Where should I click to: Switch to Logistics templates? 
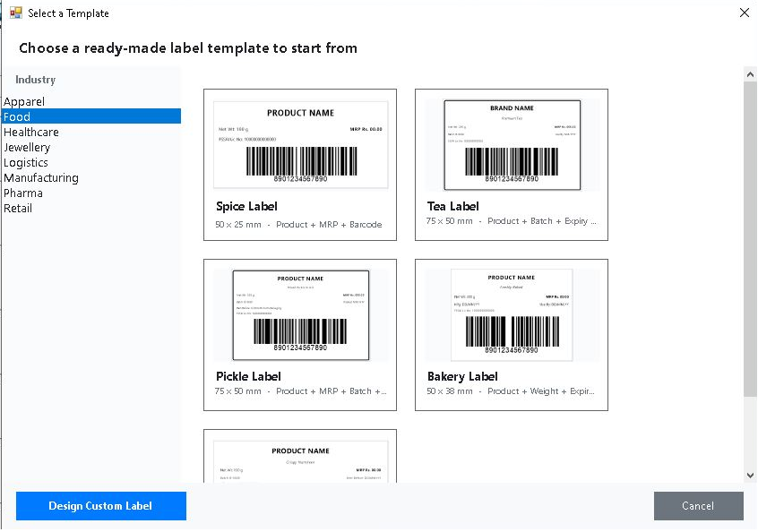point(91,162)
